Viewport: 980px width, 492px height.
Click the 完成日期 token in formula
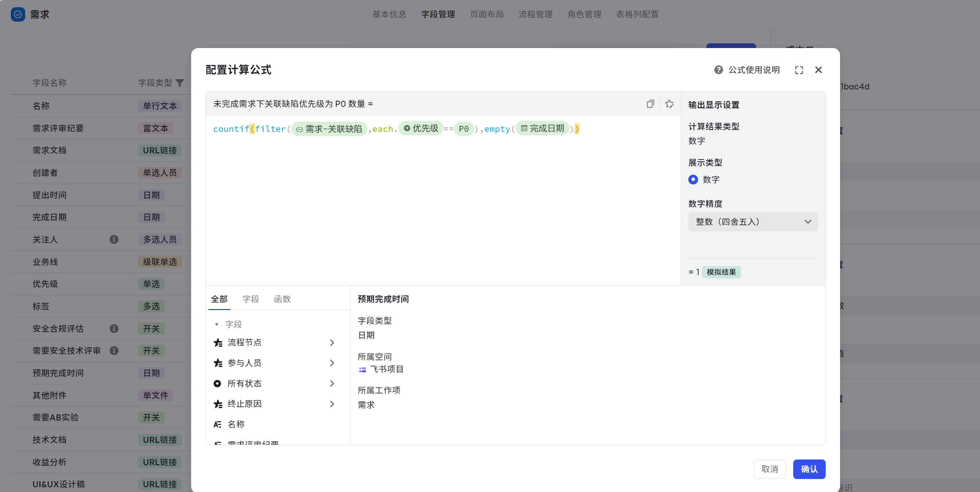[x=543, y=129]
